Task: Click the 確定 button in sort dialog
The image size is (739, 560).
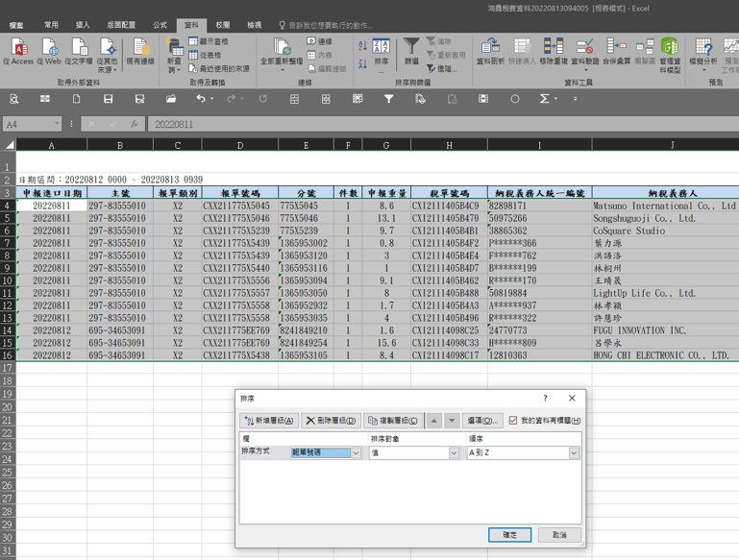Action: tap(509, 535)
